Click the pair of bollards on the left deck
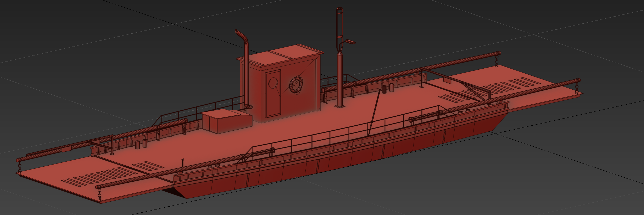This screenshot has height=215, width=644. 141,144
